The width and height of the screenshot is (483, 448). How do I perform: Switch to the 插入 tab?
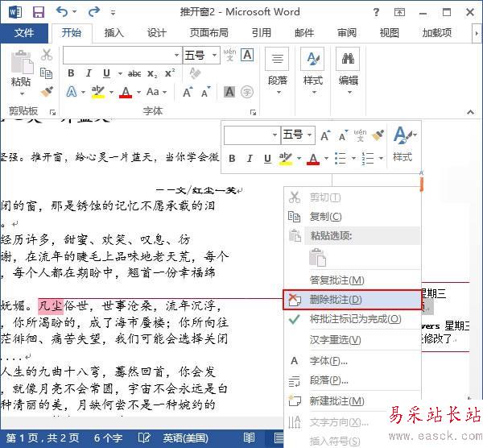(x=114, y=33)
